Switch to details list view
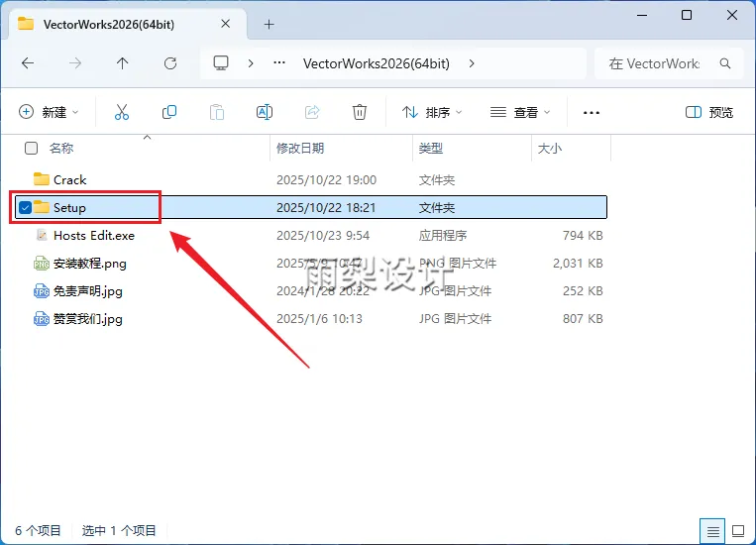Screen dimensions: 756x545 point(712,531)
